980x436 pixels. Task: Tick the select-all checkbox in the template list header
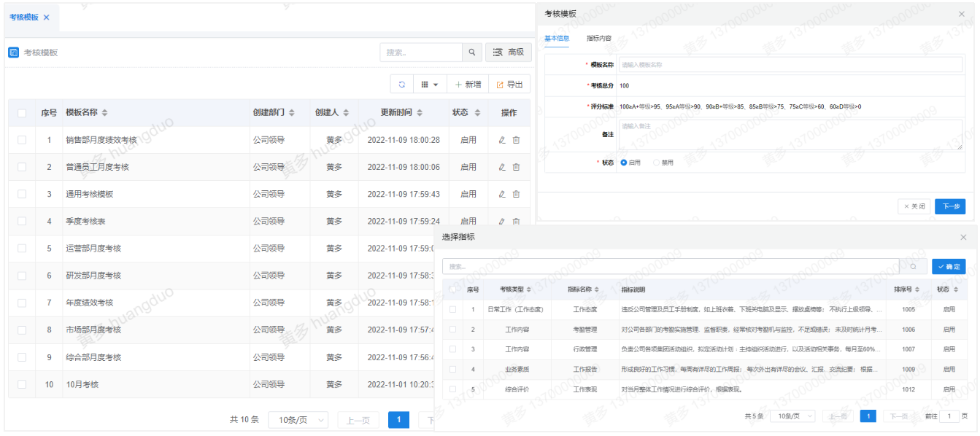coord(22,113)
